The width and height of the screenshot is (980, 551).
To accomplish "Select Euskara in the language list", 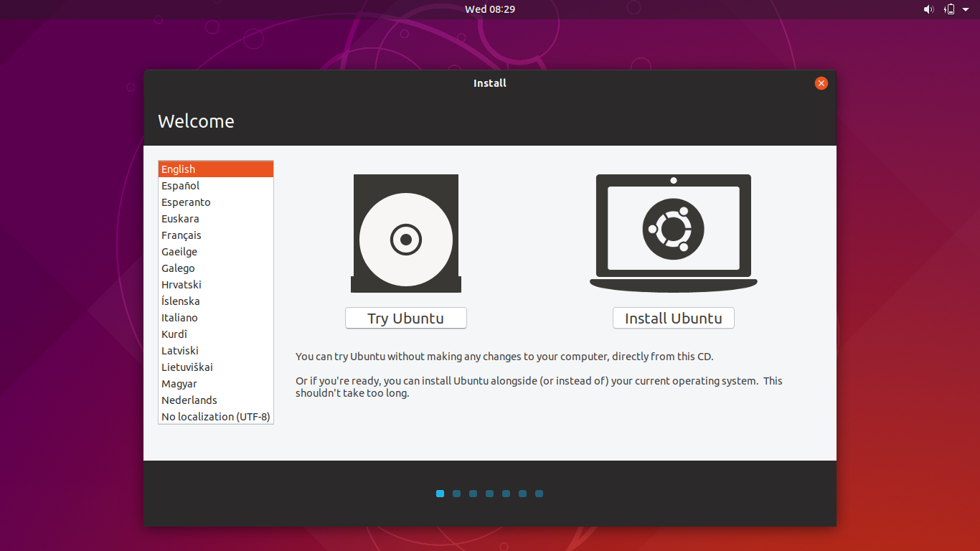I will pos(216,219).
